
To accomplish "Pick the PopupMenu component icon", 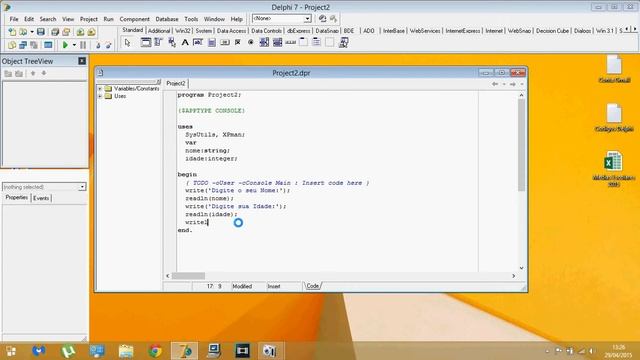I will (172, 42).
